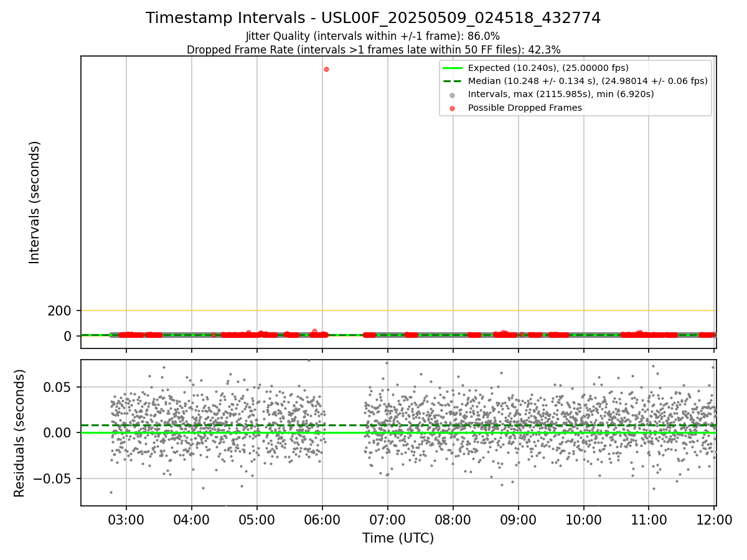Screen dimensions: 747x560
Task: Click the 'Residuals (seconds)' y-axis label
Action: point(20,433)
